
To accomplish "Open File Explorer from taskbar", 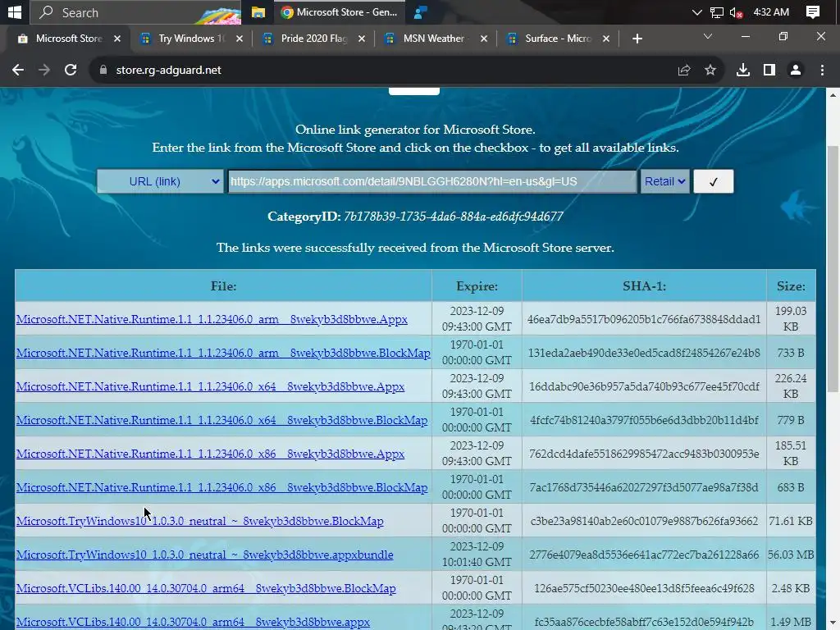I will pos(258,12).
